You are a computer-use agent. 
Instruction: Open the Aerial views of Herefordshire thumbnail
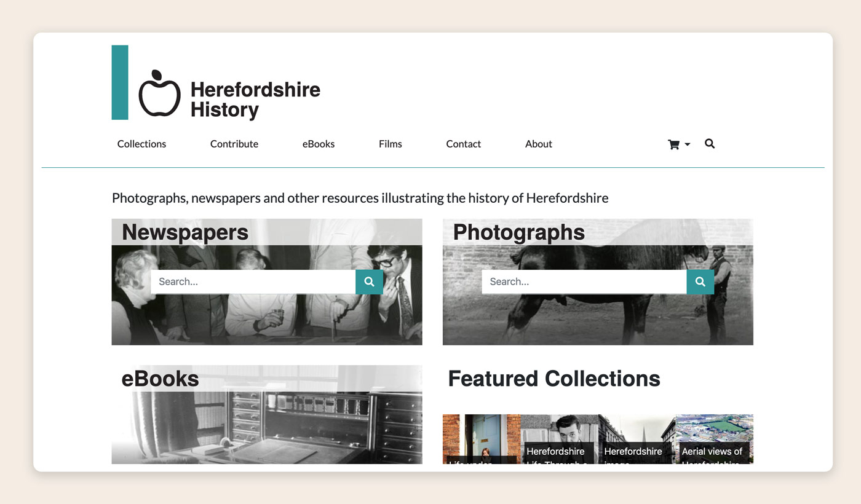click(714, 439)
